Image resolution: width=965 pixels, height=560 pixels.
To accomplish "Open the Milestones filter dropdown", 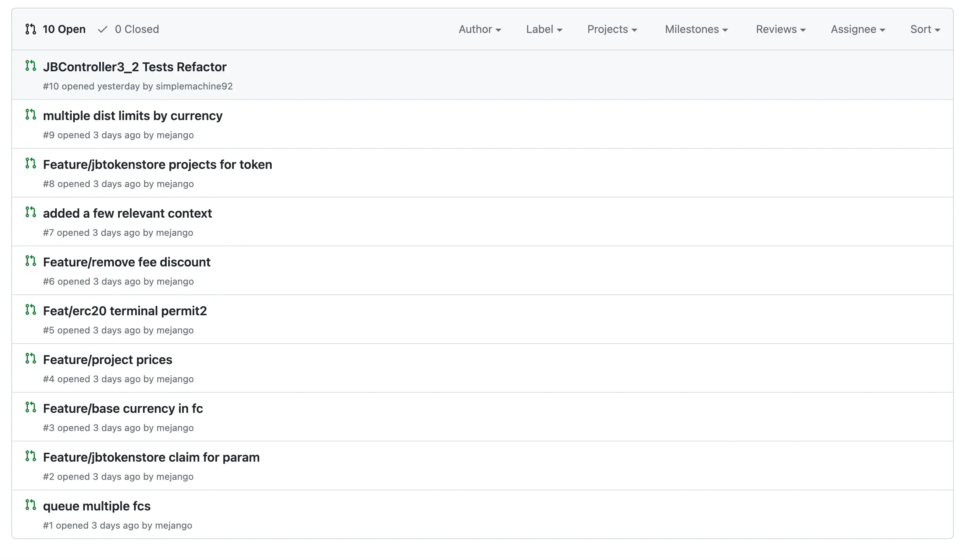I will coord(696,29).
